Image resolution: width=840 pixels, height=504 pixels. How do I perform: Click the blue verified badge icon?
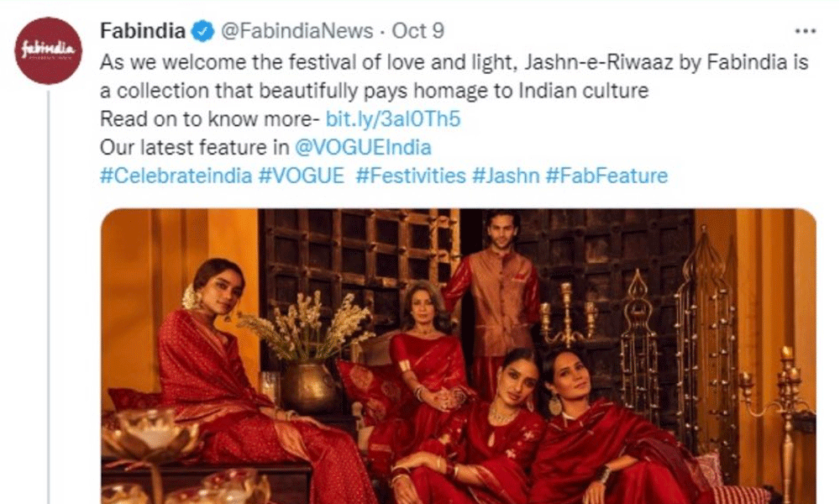click(x=203, y=31)
